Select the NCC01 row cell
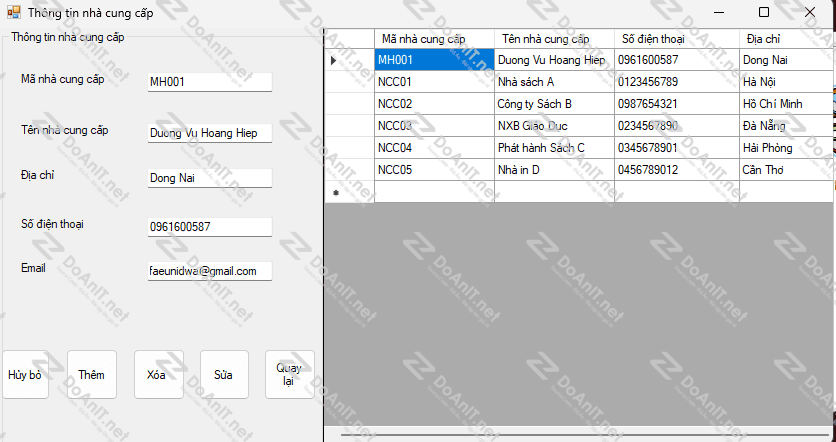The width and height of the screenshot is (836, 442). 433,82
